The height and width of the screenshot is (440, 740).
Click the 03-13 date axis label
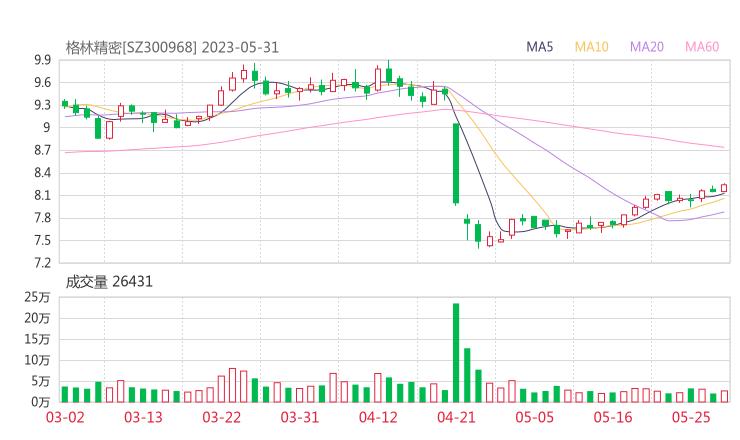[x=143, y=417]
